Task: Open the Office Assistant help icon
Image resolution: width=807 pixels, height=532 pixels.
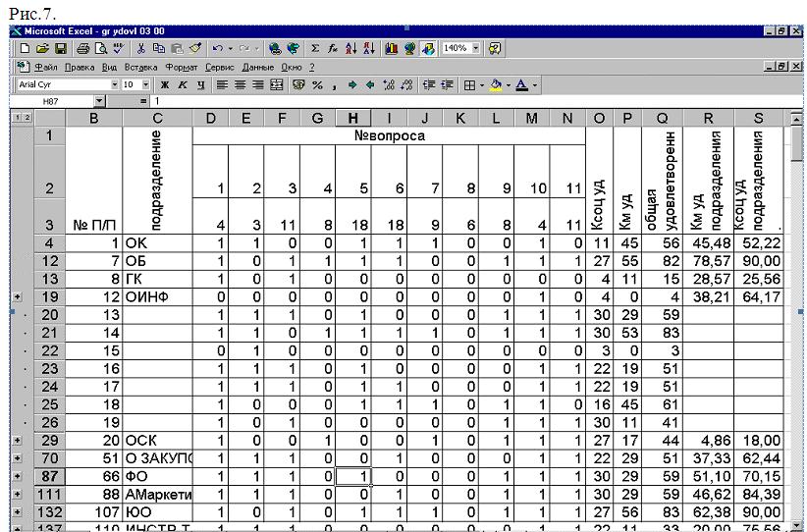Action: click(495, 49)
